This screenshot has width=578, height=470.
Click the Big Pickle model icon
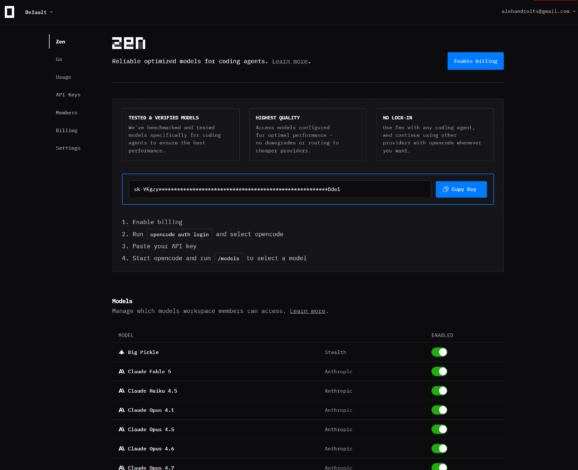(121, 352)
